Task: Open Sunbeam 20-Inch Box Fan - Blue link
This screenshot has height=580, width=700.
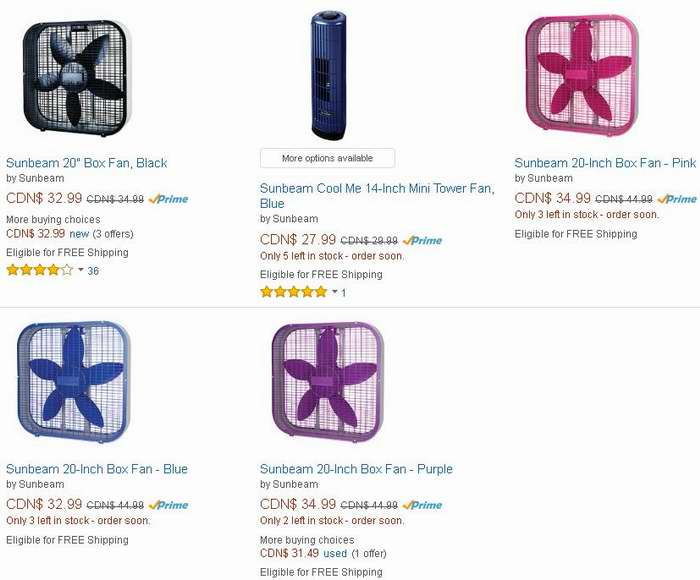Action: click(x=97, y=469)
